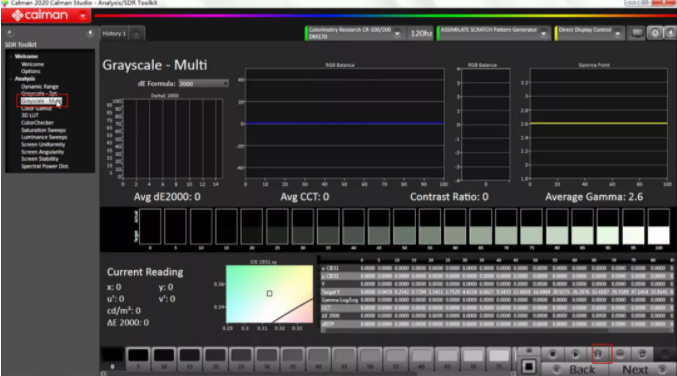677x376 pixels.
Task: Switch to the History 1 tab
Action: [x=114, y=34]
